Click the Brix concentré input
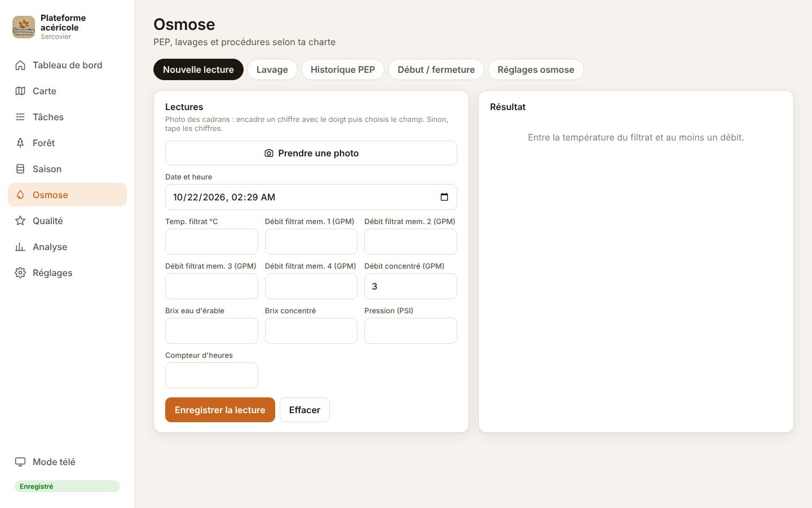 click(x=311, y=331)
